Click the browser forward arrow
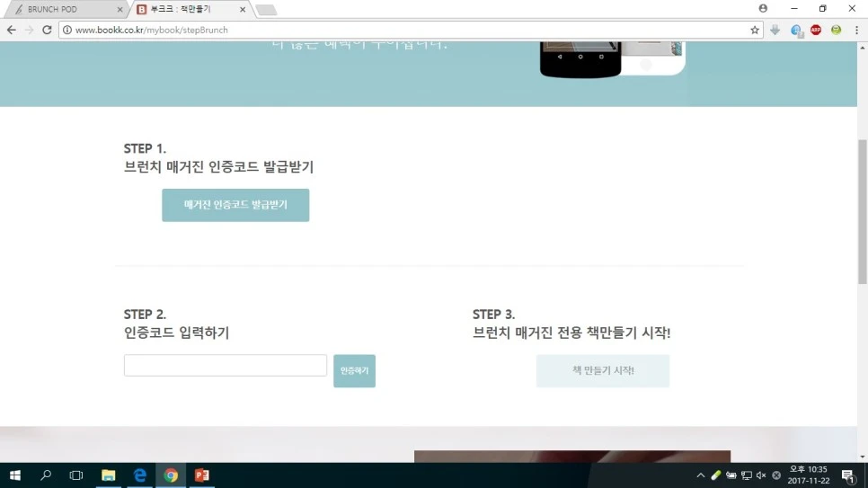The height and width of the screenshot is (488, 868). tap(30, 30)
